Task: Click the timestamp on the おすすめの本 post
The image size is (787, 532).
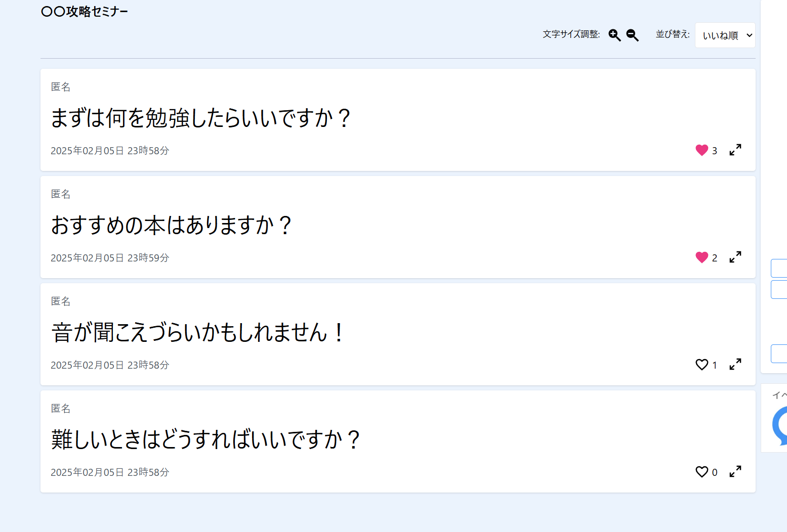Action: point(110,257)
